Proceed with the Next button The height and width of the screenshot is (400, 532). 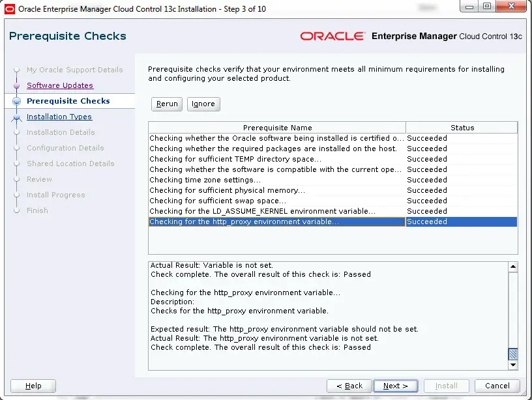[x=395, y=386]
